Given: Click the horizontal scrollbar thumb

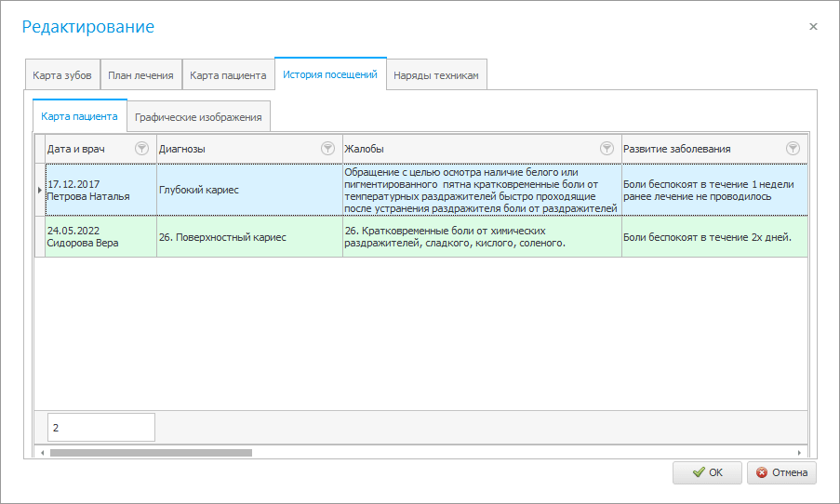Looking at the screenshot, I should coord(151,453).
